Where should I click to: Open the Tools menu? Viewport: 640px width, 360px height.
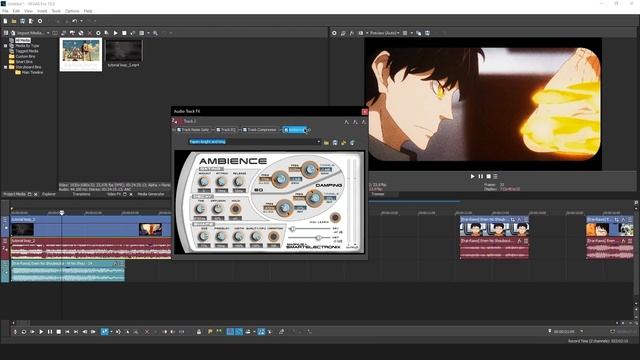(x=56, y=11)
